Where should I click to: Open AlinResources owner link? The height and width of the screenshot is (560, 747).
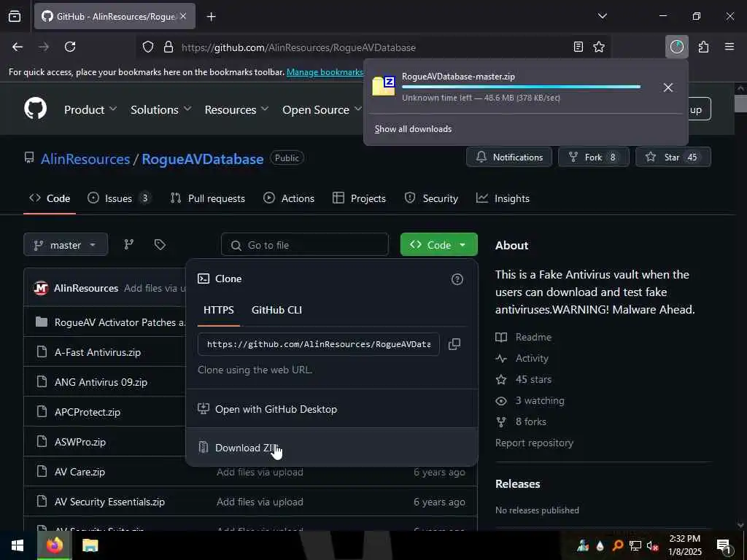(85, 159)
